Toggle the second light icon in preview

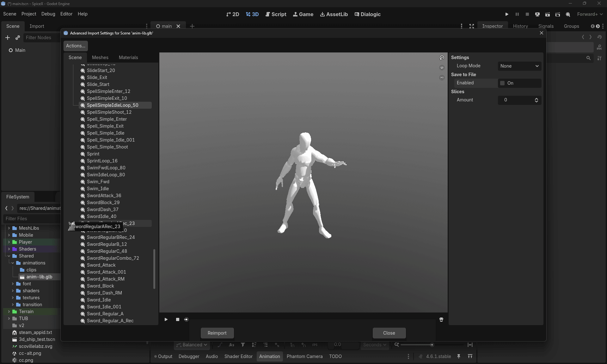pos(442,78)
